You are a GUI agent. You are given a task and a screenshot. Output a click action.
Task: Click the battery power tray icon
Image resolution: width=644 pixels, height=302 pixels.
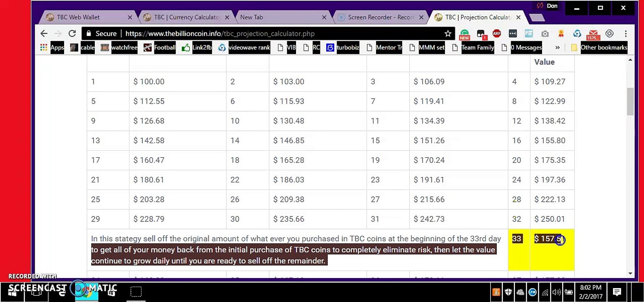(x=569, y=292)
